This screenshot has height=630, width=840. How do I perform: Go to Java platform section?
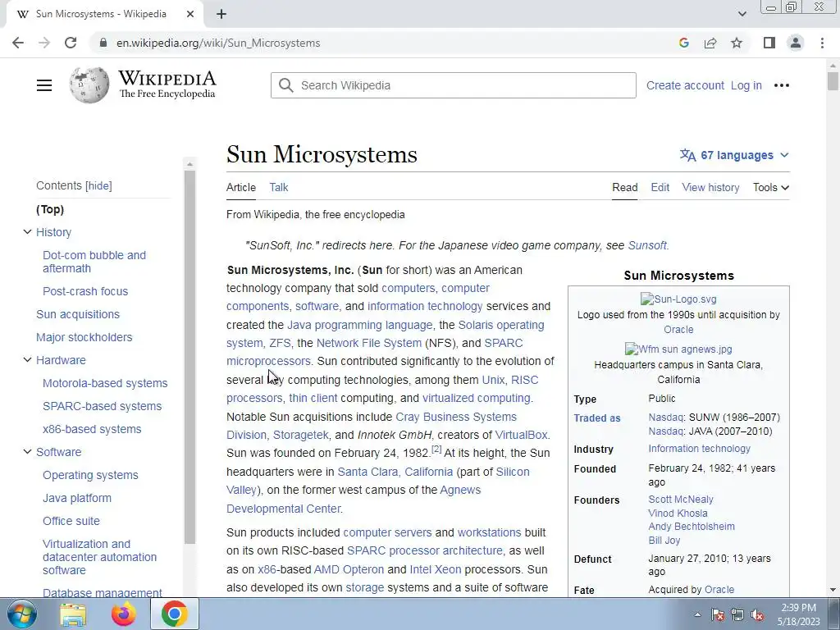(x=77, y=498)
